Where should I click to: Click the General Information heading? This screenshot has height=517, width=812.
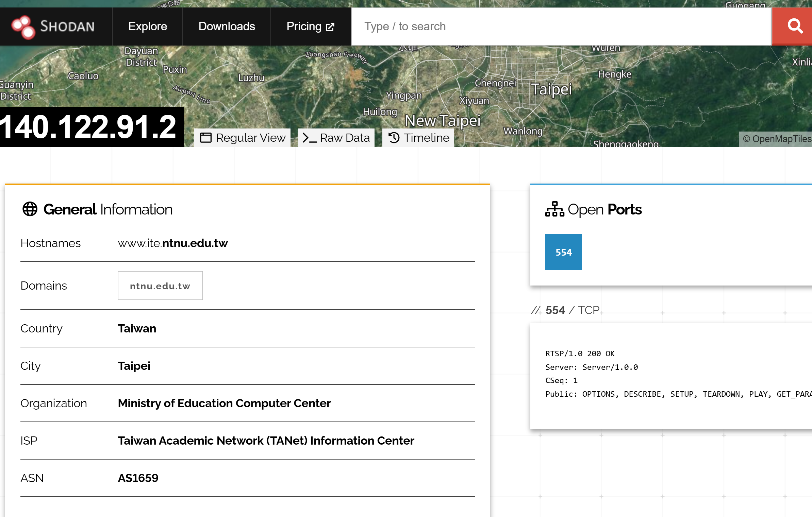(x=108, y=209)
